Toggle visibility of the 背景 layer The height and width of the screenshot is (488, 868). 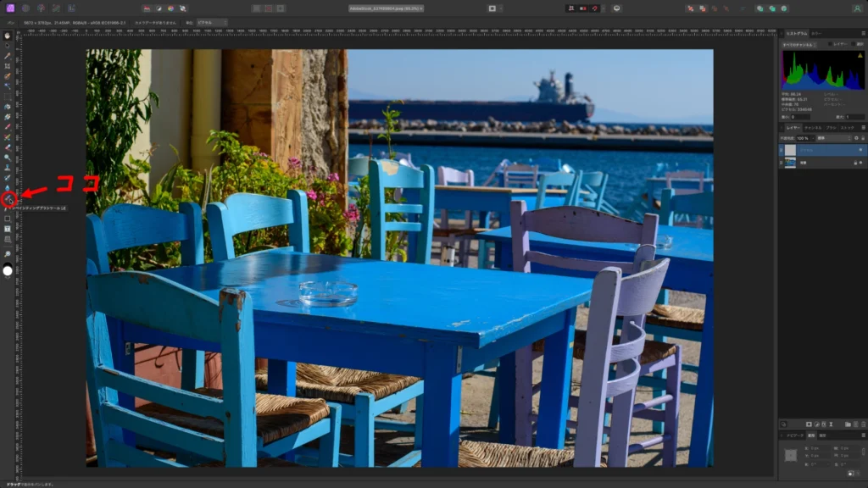(x=860, y=163)
